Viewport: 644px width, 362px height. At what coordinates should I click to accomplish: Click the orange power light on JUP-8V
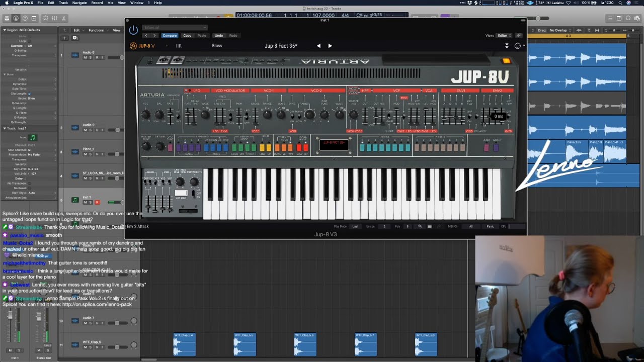coord(506,61)
